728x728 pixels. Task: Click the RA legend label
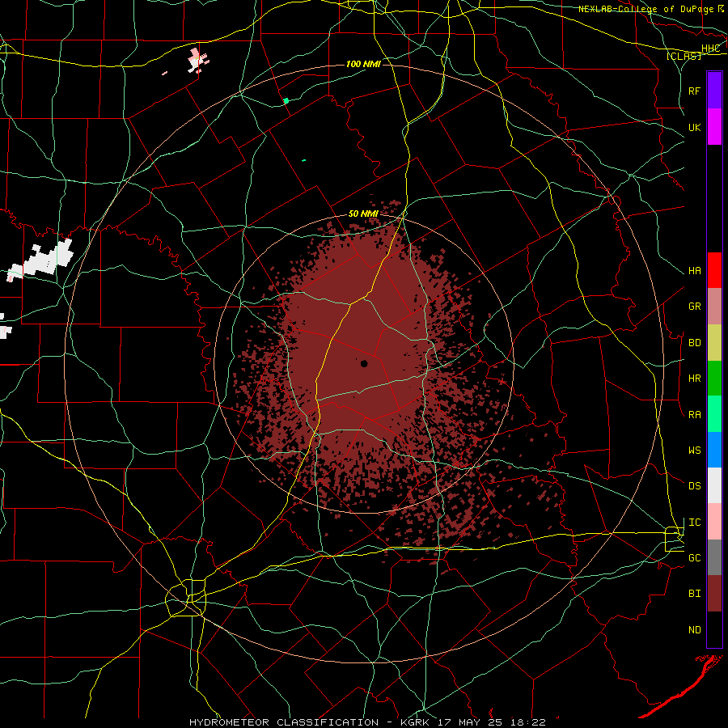point(694,415)
